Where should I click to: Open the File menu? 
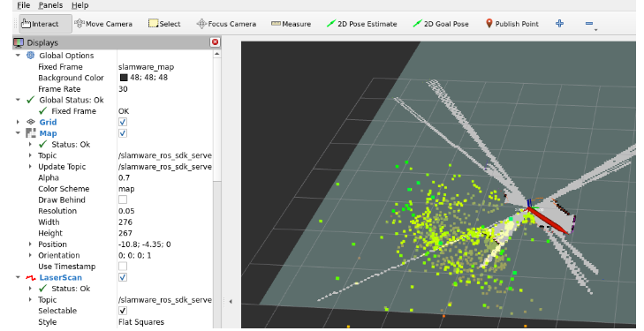click(24, 5)
